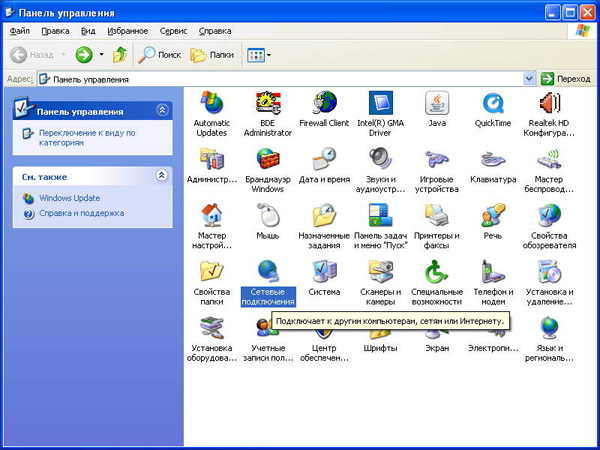Click the Переход go button
The image size is (600, 450).
(x=566, y=79)
